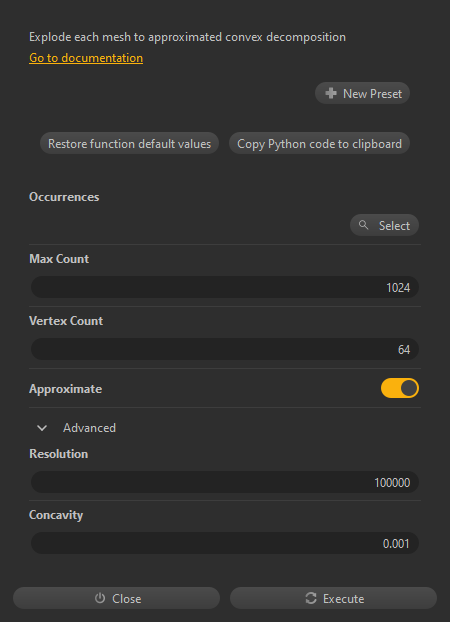Click the Occurrences parameter label
The height and width of the screenshot is (622, 450).
tap(64, 197)
